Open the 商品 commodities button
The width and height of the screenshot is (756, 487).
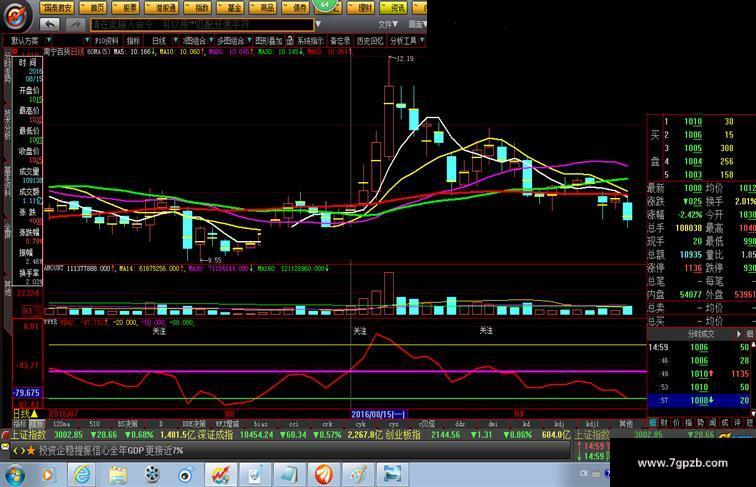(x=263, y=8)
